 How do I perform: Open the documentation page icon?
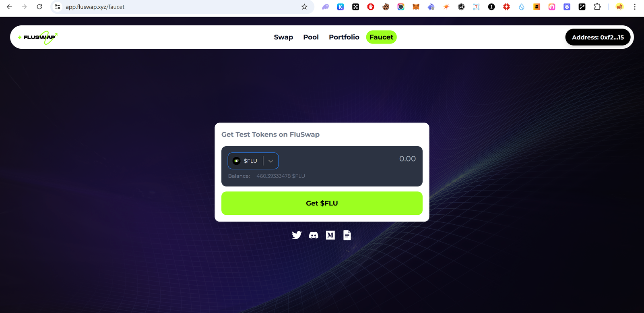pos(347,235)
